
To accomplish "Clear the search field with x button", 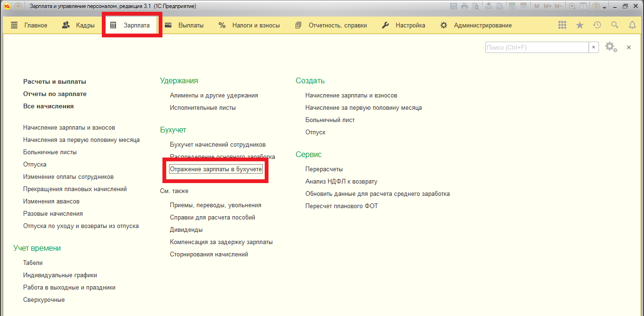I will coord(594,47).
